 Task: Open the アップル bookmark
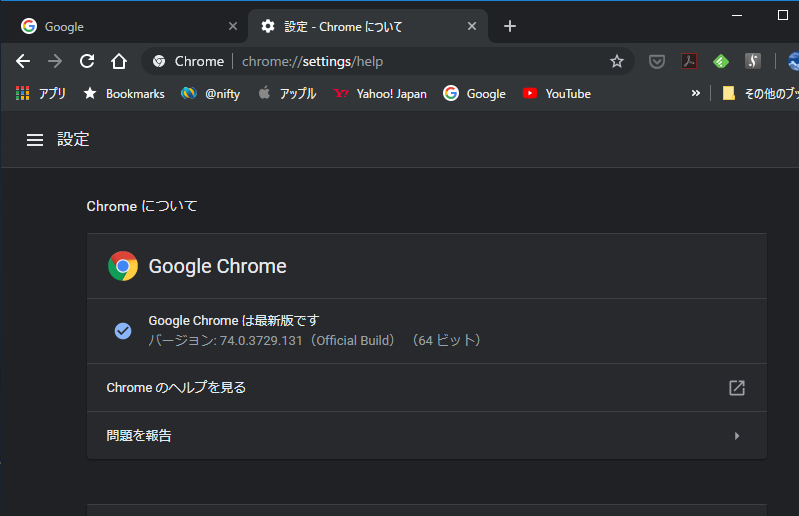[287, 94]
